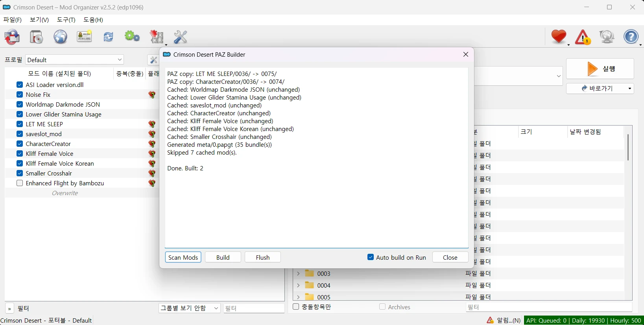Open the 그룹별 보기 안함 grouping dropdown

190,308
